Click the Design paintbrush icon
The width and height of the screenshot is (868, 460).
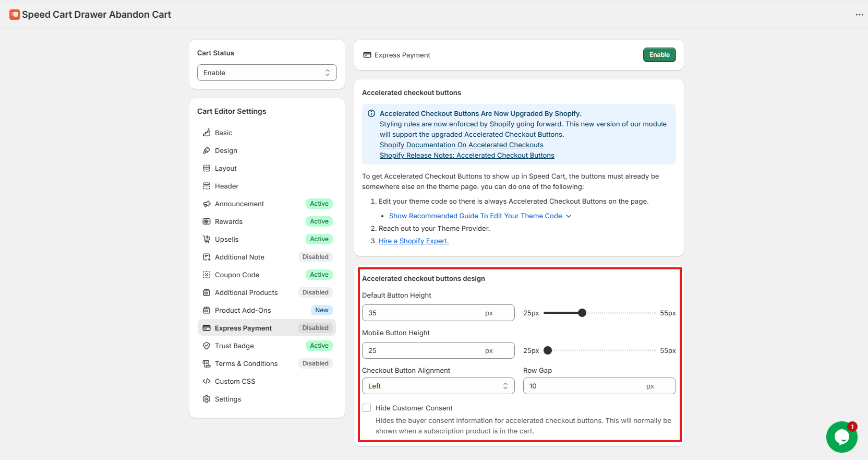(207, 150)
